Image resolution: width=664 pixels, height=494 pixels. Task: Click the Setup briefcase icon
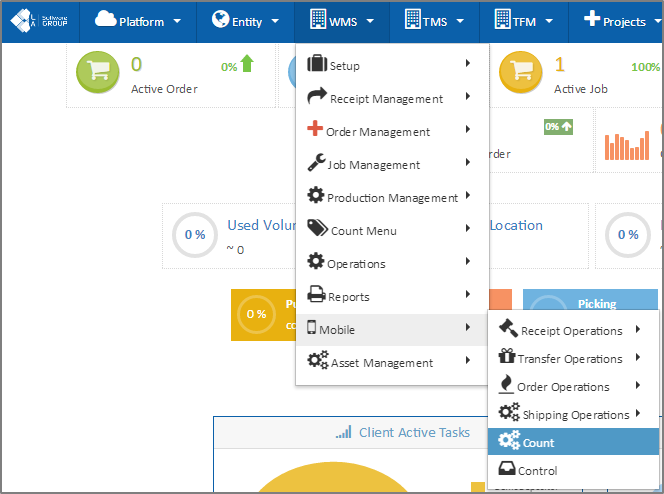pyautogui.click(x=317, y=63)
